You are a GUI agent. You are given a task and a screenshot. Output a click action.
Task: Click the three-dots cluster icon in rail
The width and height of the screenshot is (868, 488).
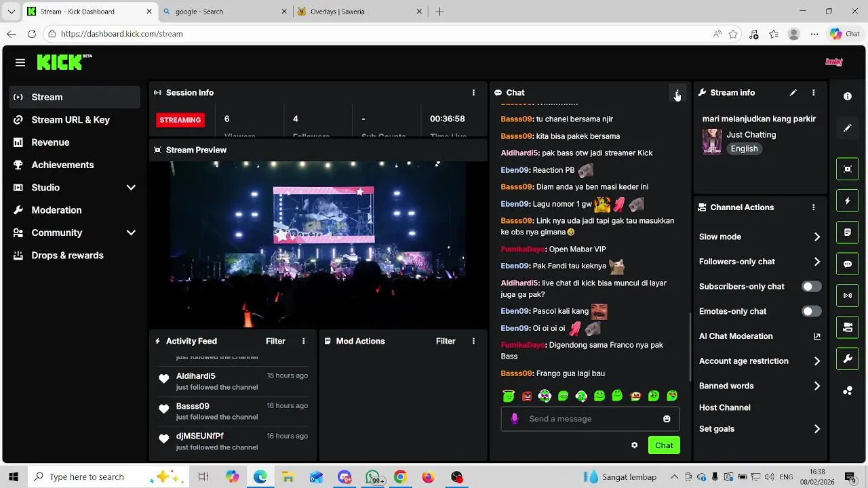click(x=848, y=390)
